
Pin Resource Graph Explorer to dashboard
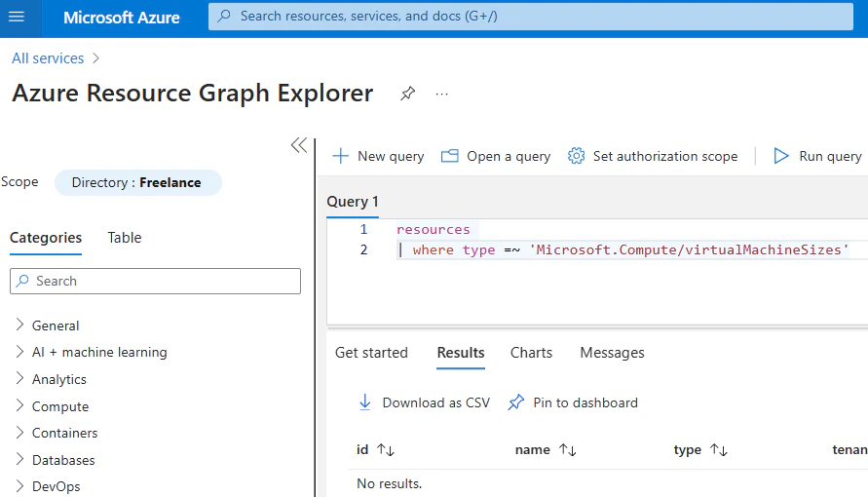[407, 94]
